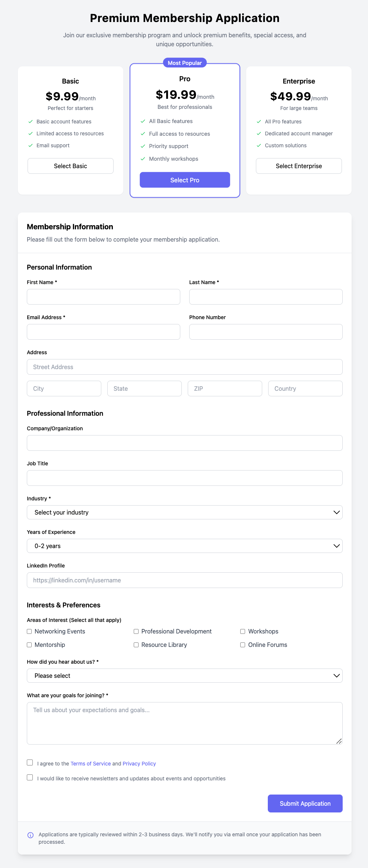This screenshot has height=868, width=368.
Task: Click the Country input field
Action: coord(305,389)
